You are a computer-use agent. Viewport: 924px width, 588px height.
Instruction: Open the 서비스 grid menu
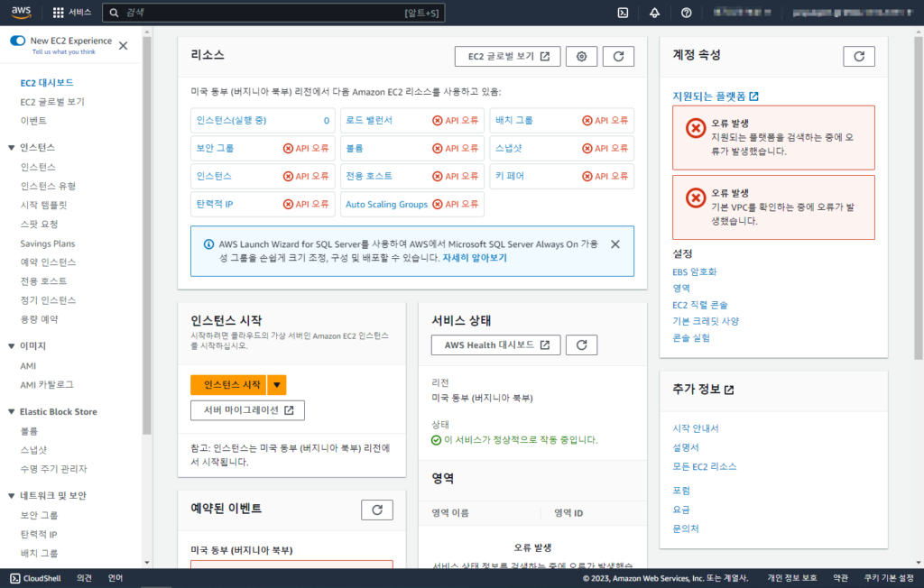[72, 13]
